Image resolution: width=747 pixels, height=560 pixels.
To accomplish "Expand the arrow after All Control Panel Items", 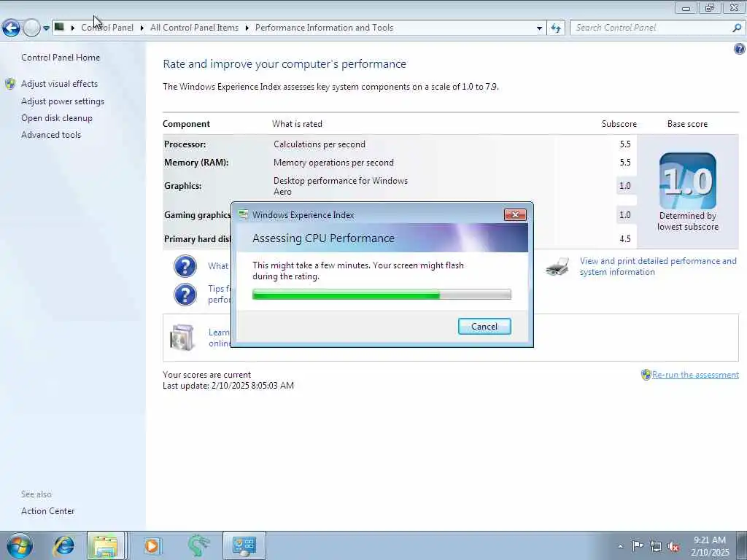I will tap(247, 28).
